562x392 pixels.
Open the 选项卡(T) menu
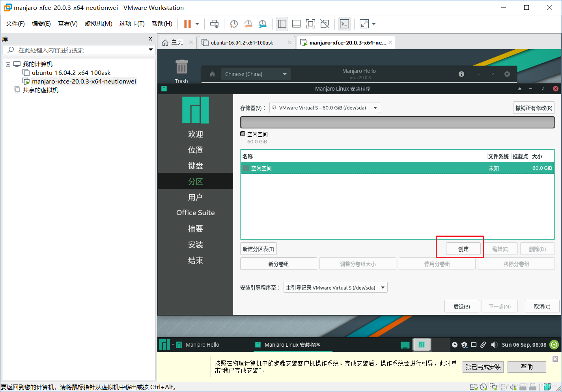(132, 24)
